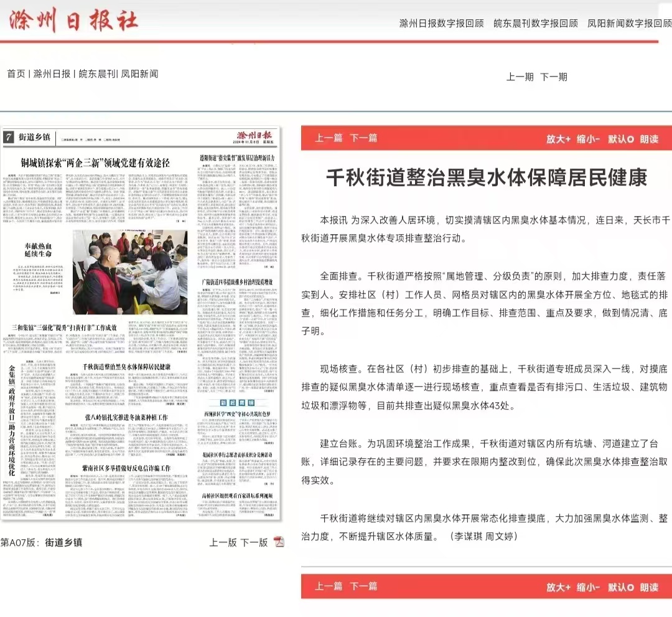The width and height of the screenshot is (672, 617).
Task: Click 上一篇 in the toolbar above the headline
Action: pyautogui.click(x=329, y=138)
